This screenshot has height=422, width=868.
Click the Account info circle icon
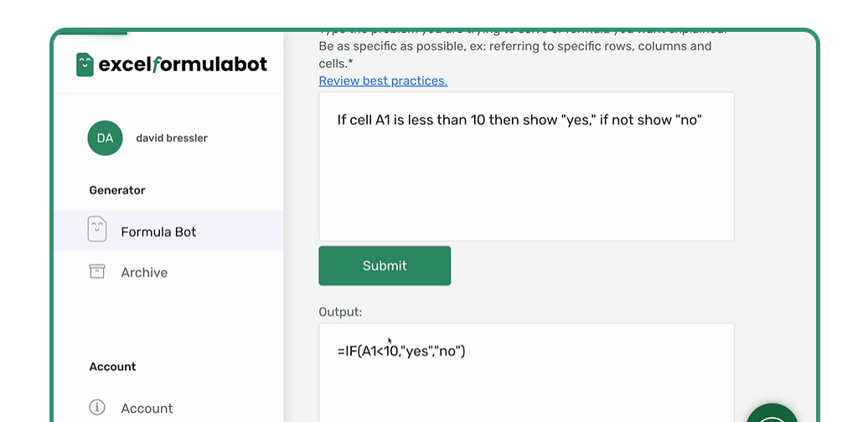97,408
